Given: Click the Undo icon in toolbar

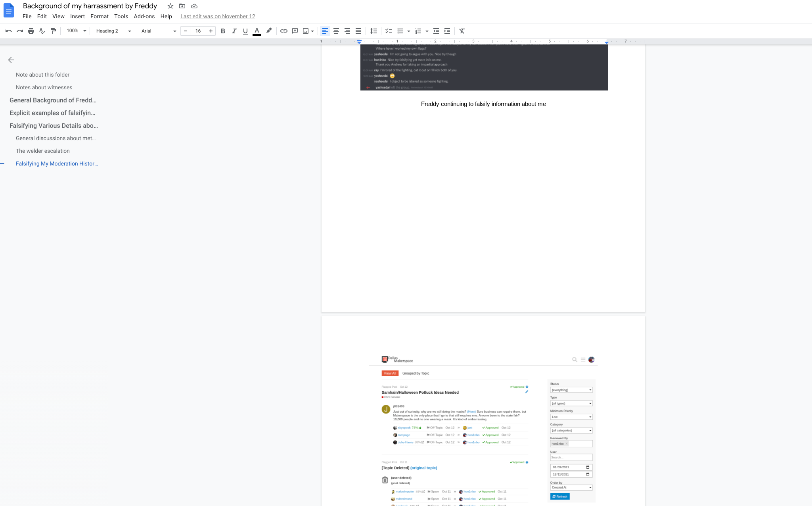Looking at the screenshot, I should [x=8, y=31].
